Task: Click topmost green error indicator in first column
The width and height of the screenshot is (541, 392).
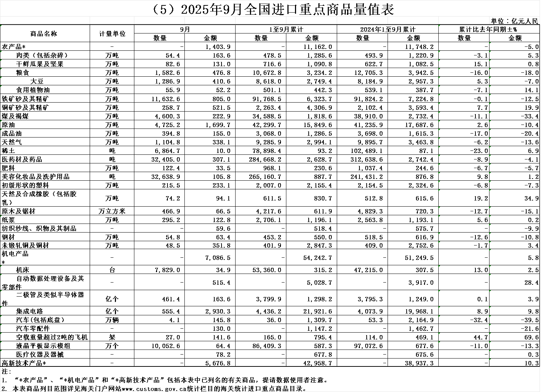Action: [1, 26]
